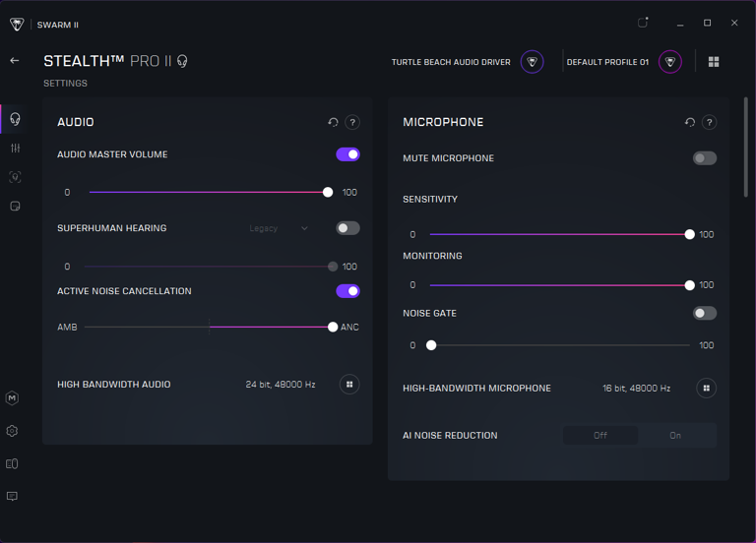
Task: Set AI Noise Reduction to Off
Action: click(600, 436)
